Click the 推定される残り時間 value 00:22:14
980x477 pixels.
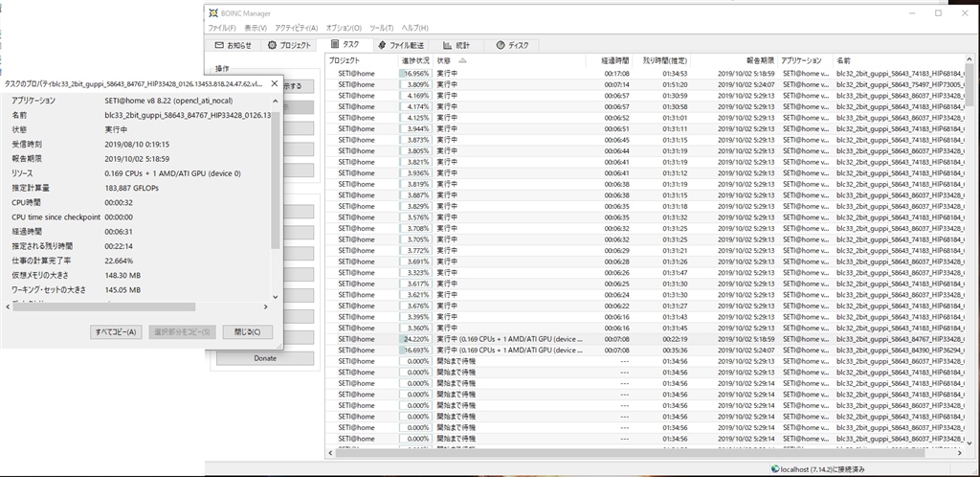coord(118,246)
